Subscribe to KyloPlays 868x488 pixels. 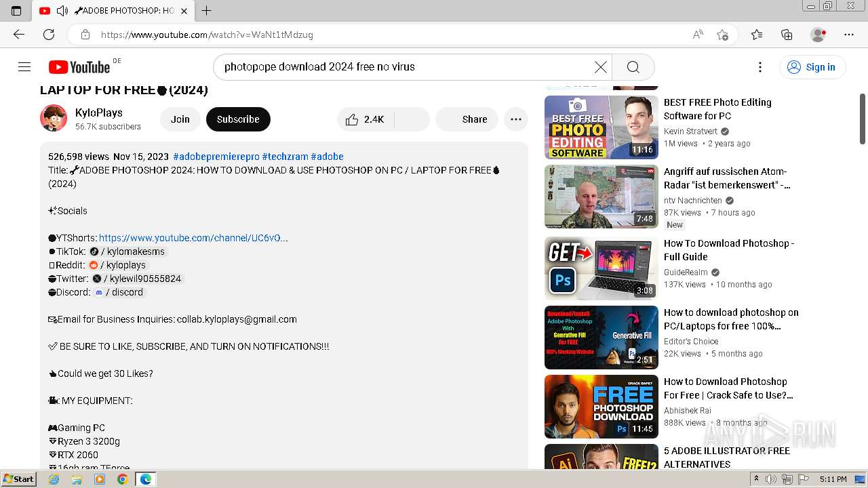[238, 119]
